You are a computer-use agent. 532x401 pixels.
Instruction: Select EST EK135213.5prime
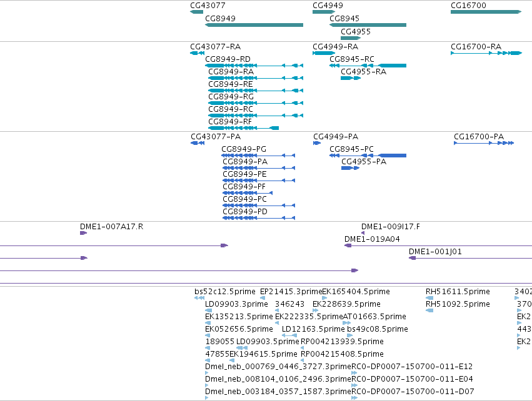click(x=239, y=317)
